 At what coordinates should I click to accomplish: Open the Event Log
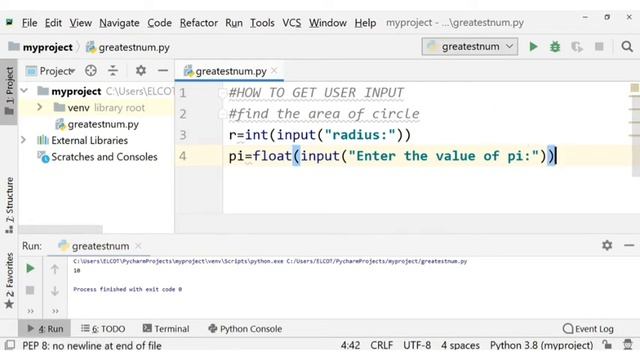click(588, 329)
